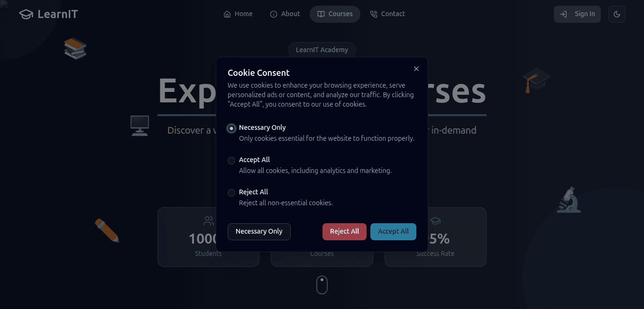Click the info icon next to About
This screenshot has height=309, width=644.
pyautogui.click(x=273, y=14)
